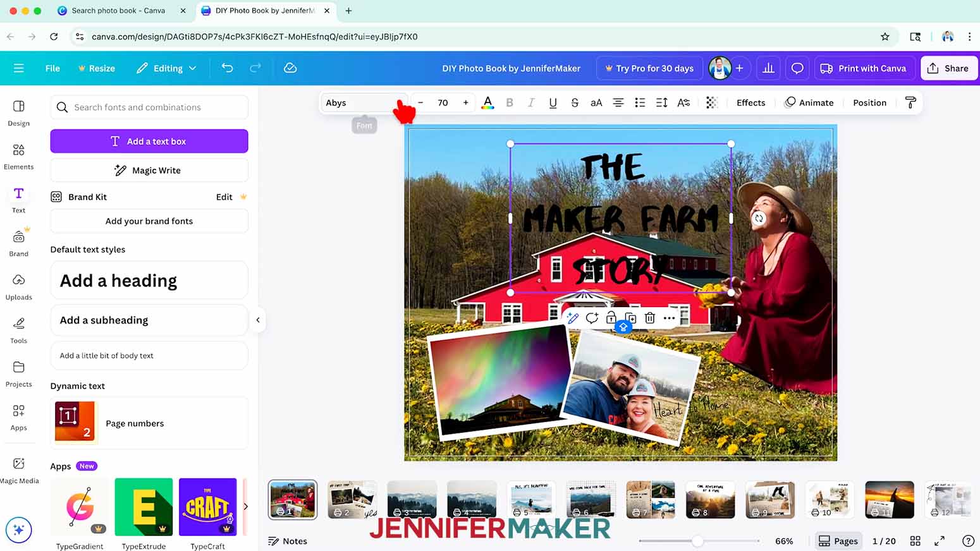This screenshot has width=980, height=551.
Task: Redo the last action
Action: (255, 68)
